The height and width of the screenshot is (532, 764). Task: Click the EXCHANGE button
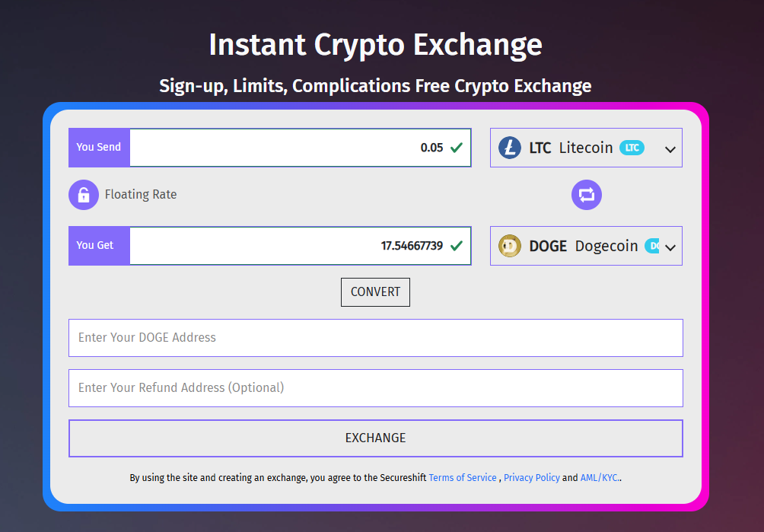coord(376,438)
